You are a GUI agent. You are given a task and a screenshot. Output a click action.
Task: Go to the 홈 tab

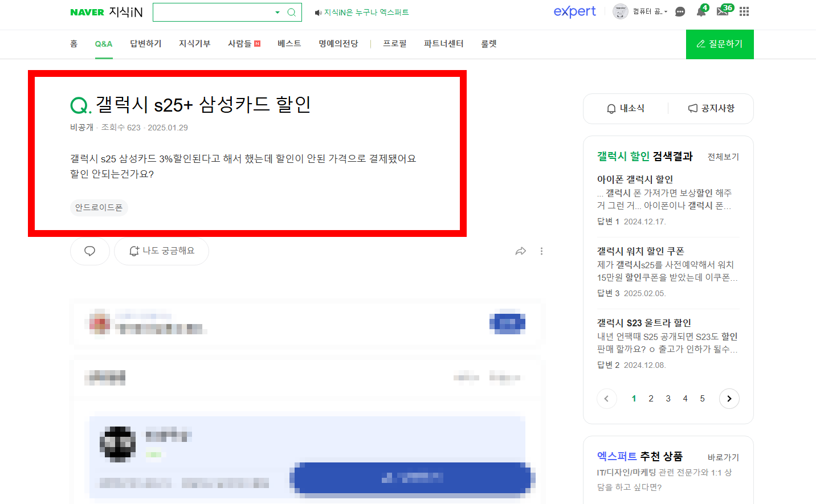(74, 44)
